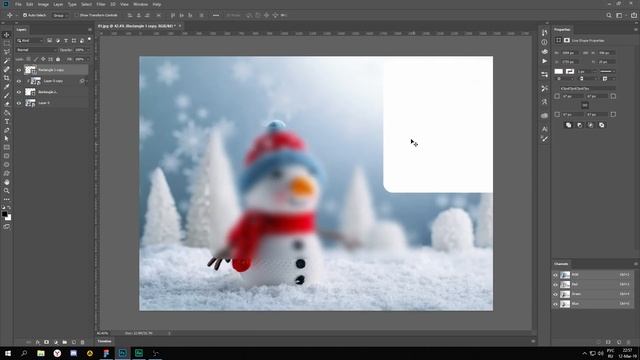This screenshot has width=640, height=360.
Task: Click the Photoshop taskbar icon
Action: pos(122,353)
